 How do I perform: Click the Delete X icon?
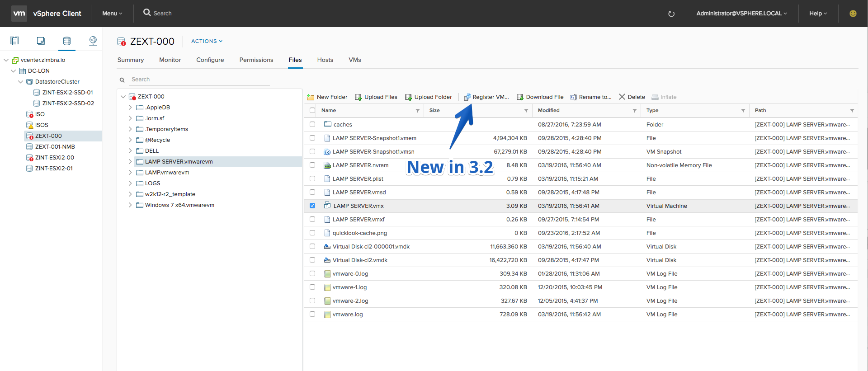[622, 97]
